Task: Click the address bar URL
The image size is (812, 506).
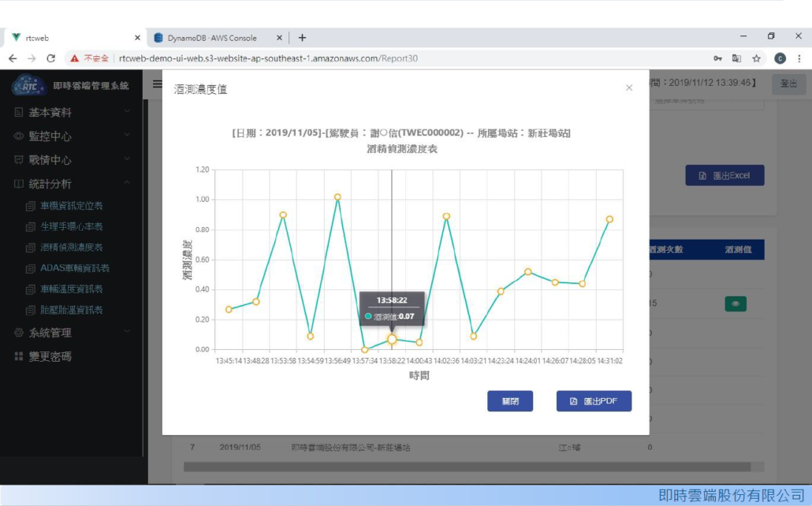Action: point(268,58)
